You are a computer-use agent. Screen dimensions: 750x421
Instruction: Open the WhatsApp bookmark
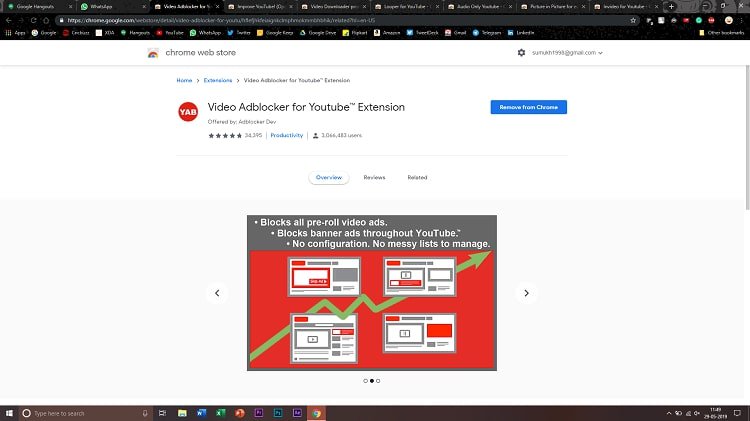click(x=205, y=33)
